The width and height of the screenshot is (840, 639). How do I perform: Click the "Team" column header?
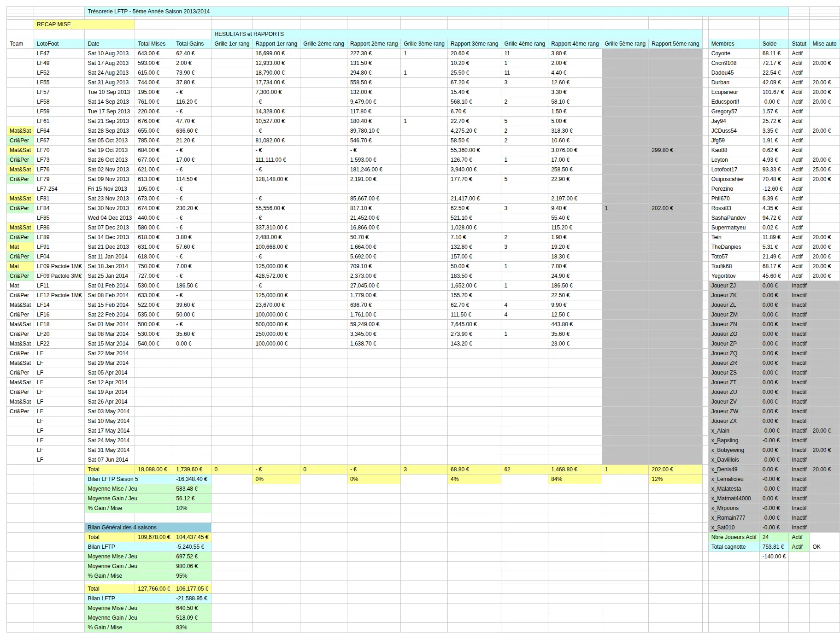20,44
